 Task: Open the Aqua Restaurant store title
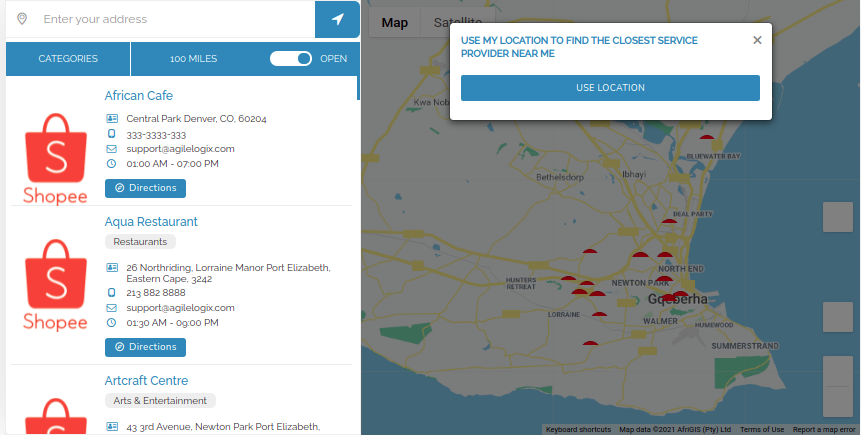tap(151, 222)
